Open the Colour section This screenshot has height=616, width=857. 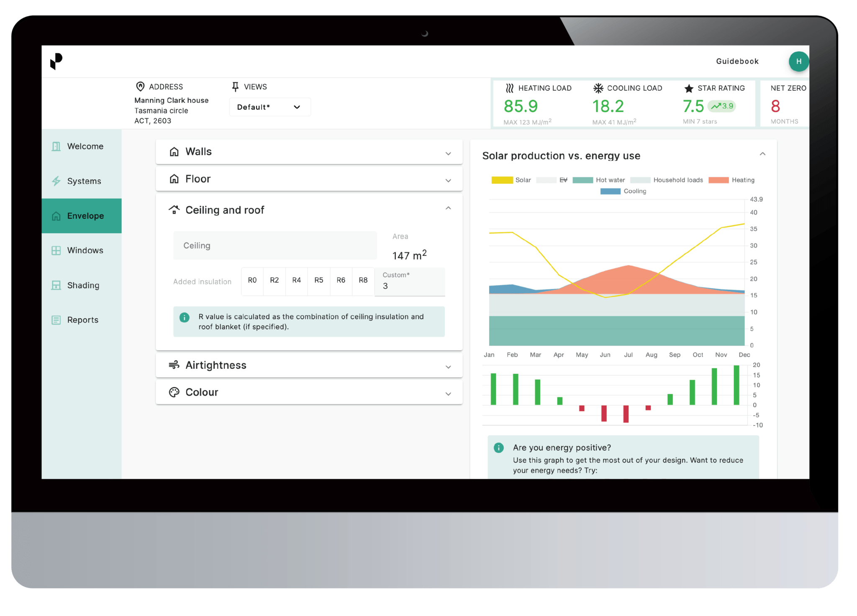[309, 392]
